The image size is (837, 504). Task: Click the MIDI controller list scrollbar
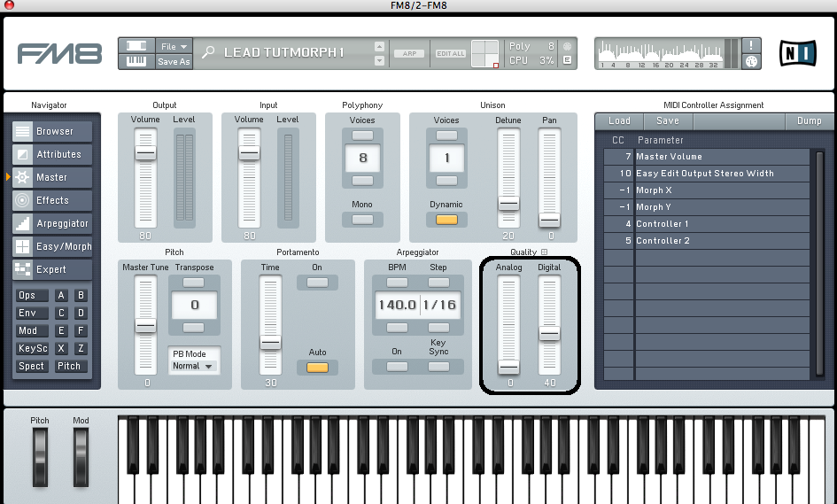tap(820, 264)
